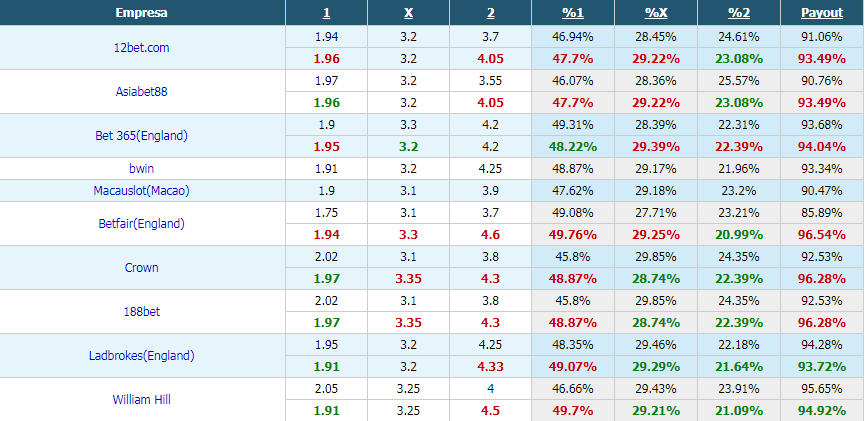Select Betfair current away odds 4.6
The width and height of the screenshot is (866, 421).
tap(490, 235)
